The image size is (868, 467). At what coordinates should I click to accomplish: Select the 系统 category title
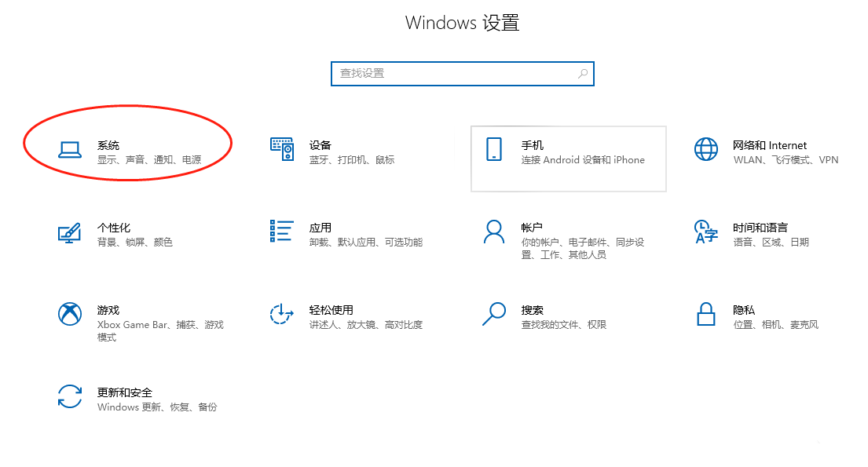point(108,145)
